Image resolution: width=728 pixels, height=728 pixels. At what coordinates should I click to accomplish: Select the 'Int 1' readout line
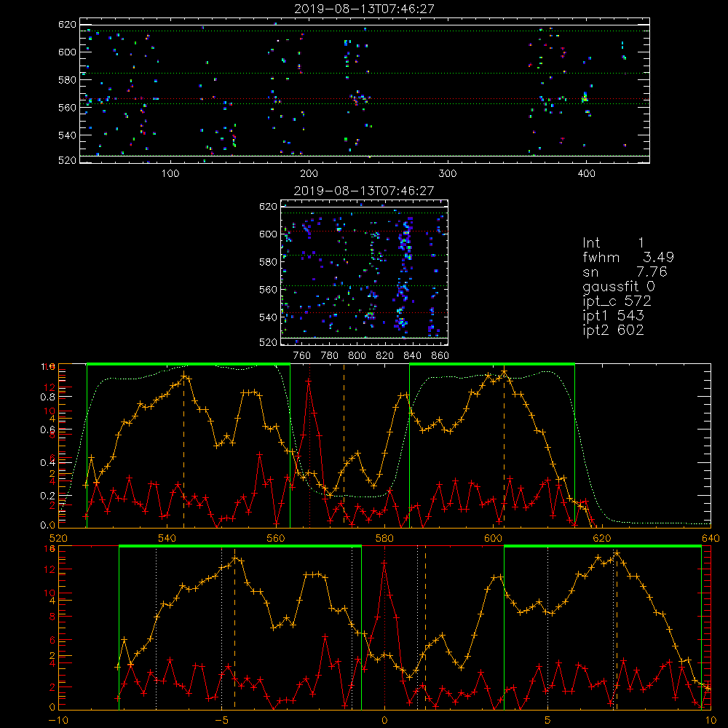point(613,243)
